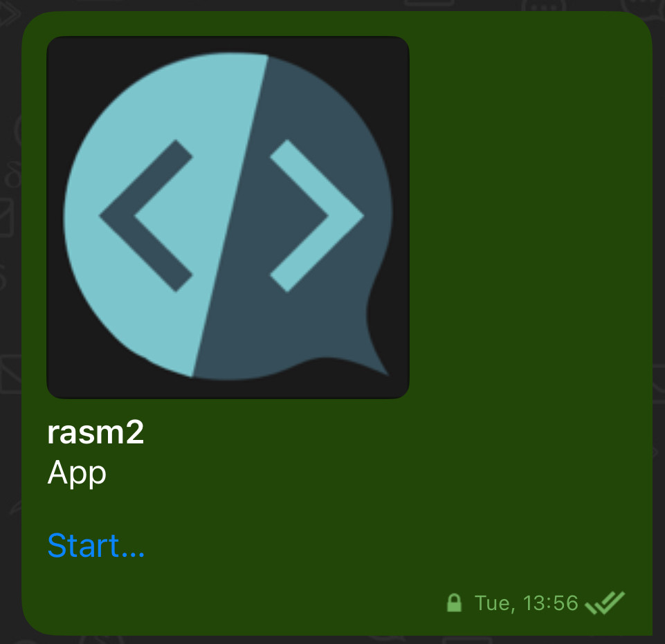Click the dark chat background below the message bubble
The height and width of the screenshot is (644, 665).
tap(332, 640)
